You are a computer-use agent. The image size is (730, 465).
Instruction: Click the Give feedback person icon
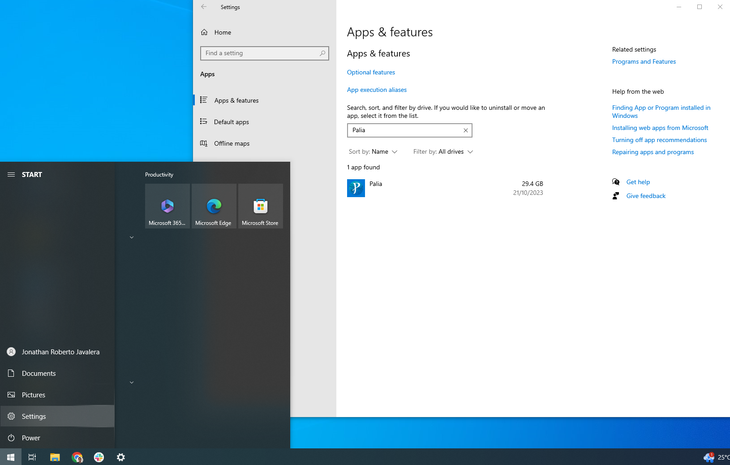[x=616, y=195]
